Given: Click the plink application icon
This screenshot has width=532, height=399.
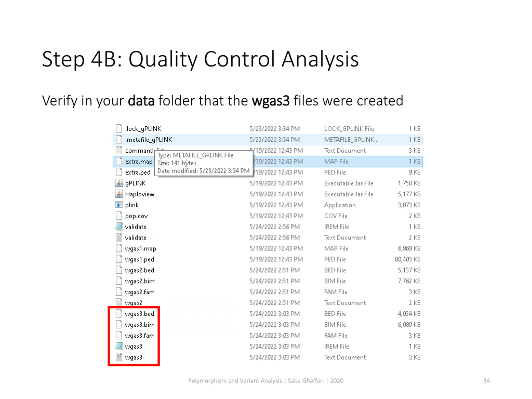Looking at the screenshot, I should point(119,205).
